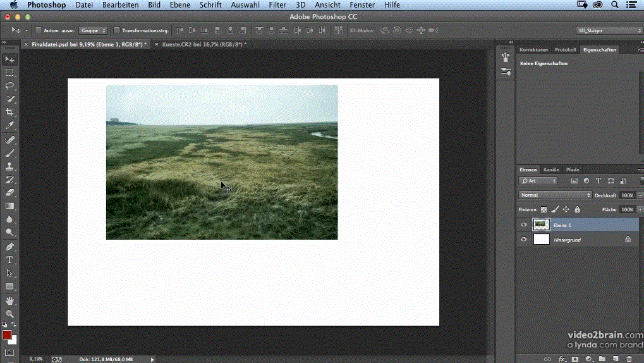644x363 pixels.
Task: Open the Gruppe dropdown
Action: (93, 30)
